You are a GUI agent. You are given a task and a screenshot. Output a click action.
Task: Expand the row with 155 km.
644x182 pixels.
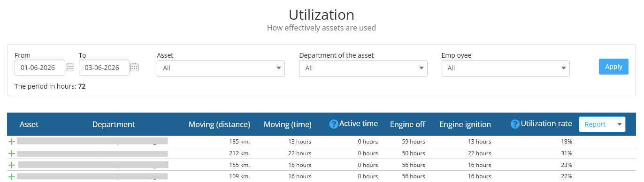tap(12, 165)
